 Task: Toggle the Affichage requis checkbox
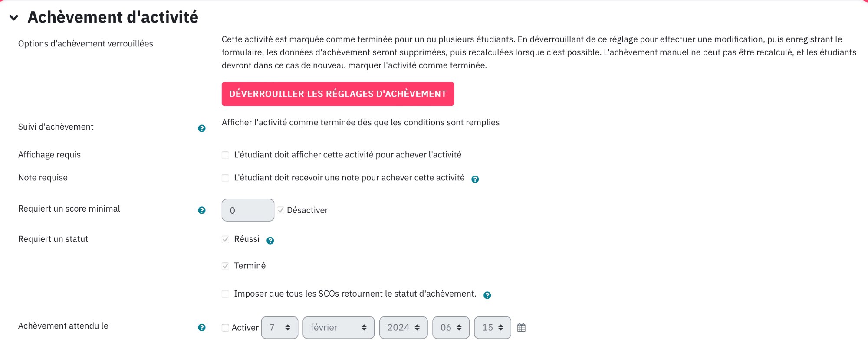pos(225,155)
